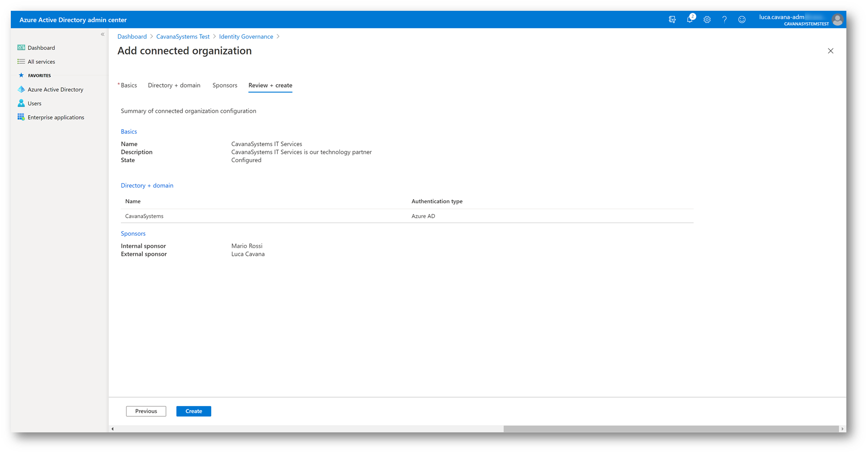Click the Azure Active Directory admin center title
868x454 pixels.
[x=73, y=20]
